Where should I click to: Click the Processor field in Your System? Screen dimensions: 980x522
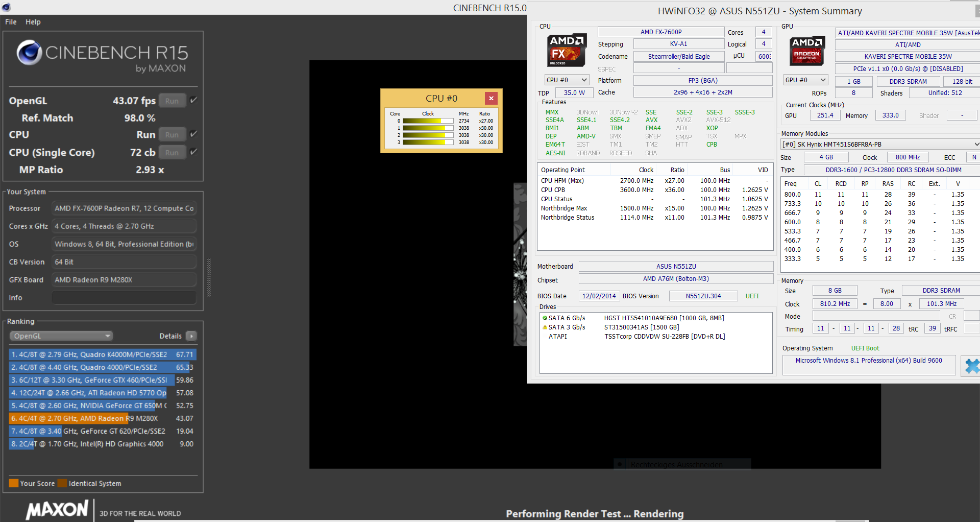(124, 208)
